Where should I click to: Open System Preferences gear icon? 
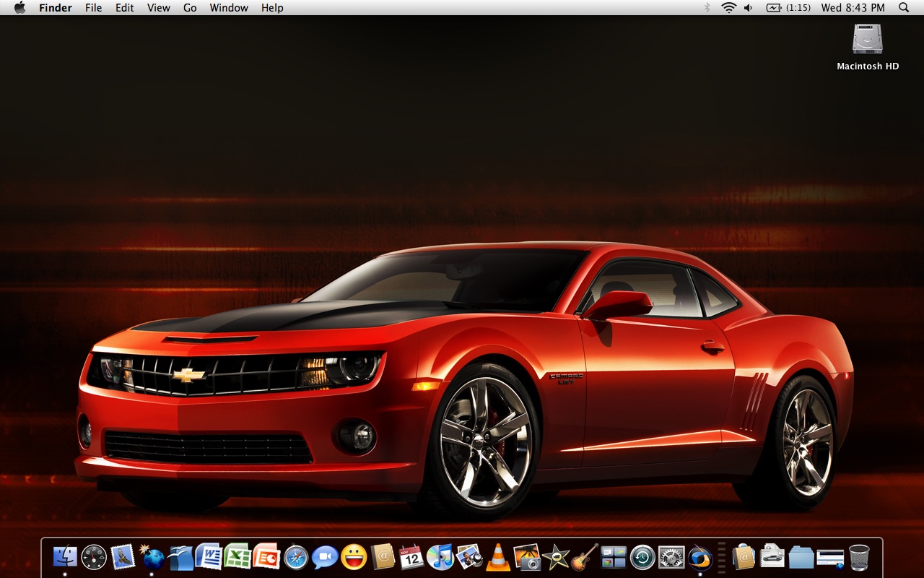click(x=671, y=557)
